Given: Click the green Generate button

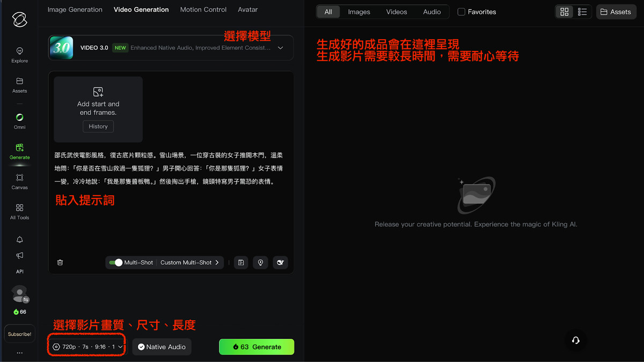Looking at the screenshot, I should click(257, 347).
